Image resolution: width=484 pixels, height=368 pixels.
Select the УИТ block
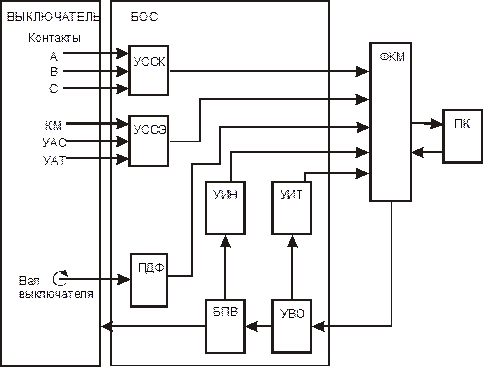(x=292, y=208)
